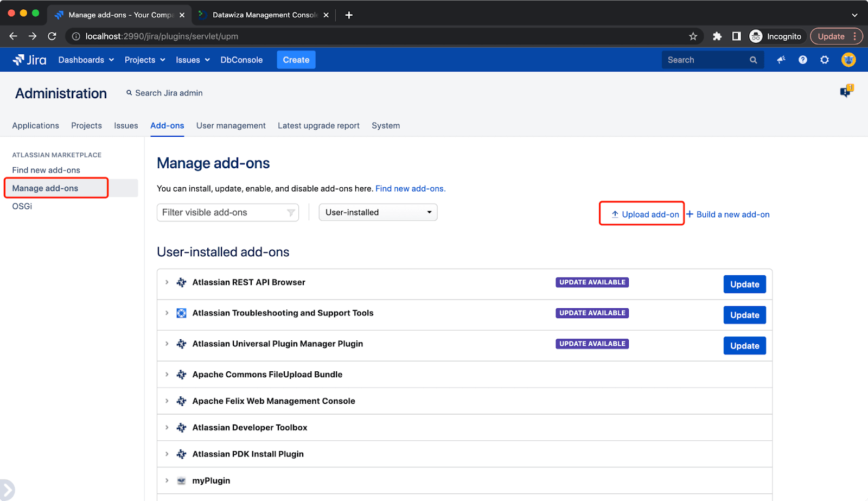Click the Search Jira admin field
This screenshot has width=868, height=501.
click(164, 93)
